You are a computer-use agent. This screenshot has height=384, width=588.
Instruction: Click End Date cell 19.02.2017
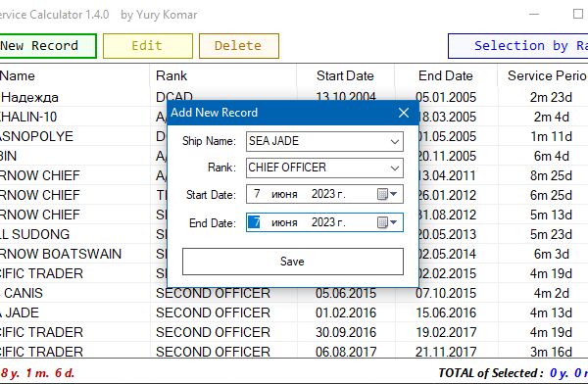[x=446, y=332]
